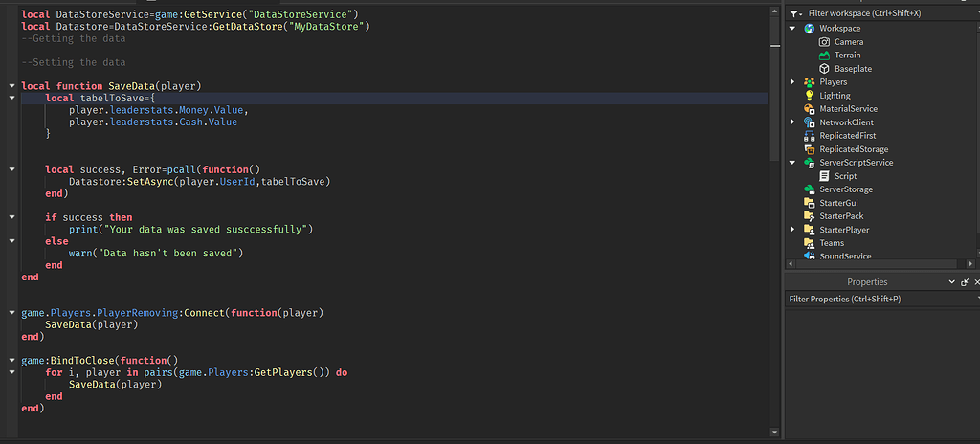Viewport: 980px width, 444px height.
Task: Collapse the Workspace tree node
Action: coord(793,29)
